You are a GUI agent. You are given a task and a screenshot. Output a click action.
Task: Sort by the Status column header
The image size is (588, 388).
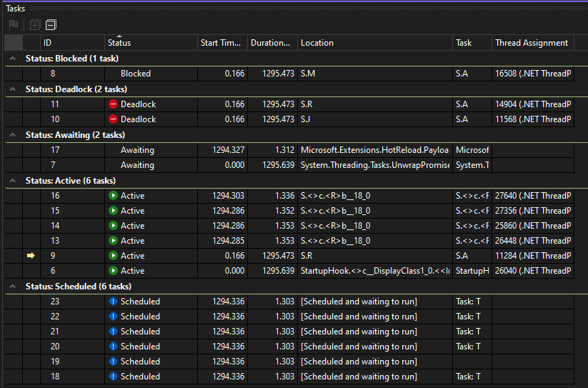(151, 43)
